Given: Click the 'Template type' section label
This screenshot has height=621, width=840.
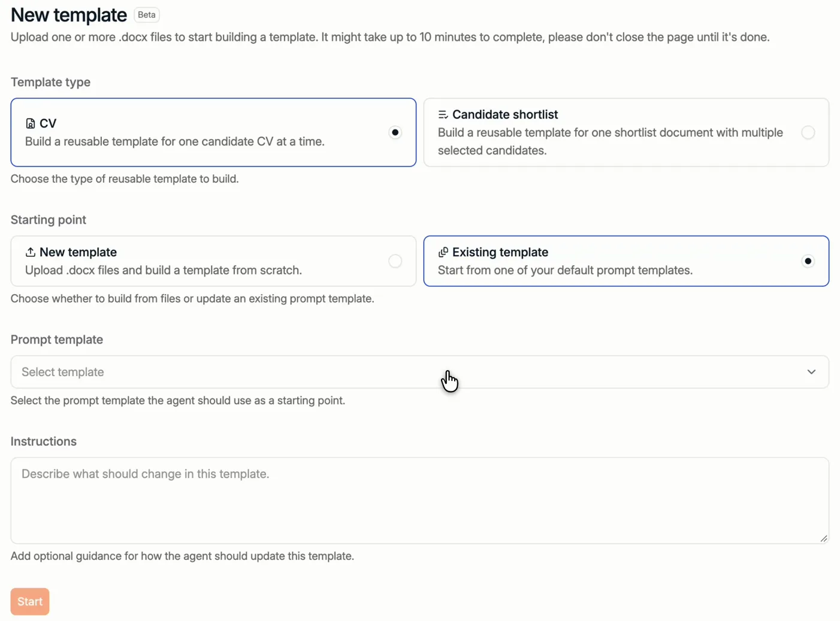Looking at the screenshot, I should 51,82.
